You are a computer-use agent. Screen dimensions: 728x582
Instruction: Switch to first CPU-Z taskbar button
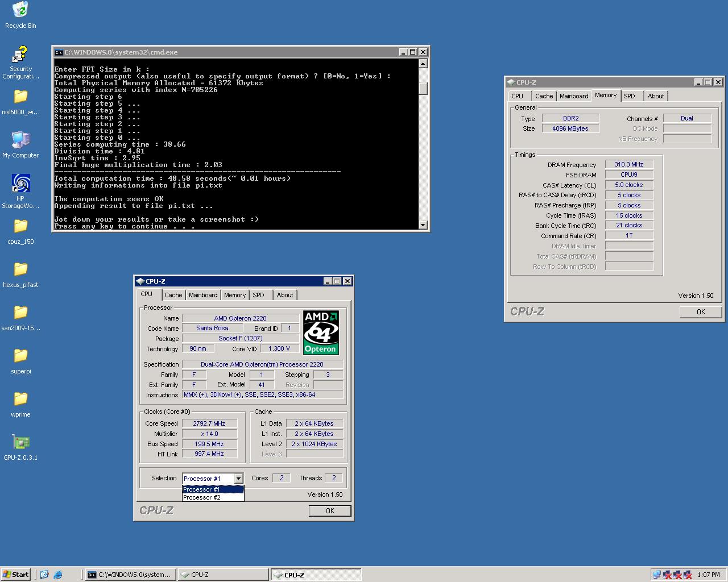(223, 575)
